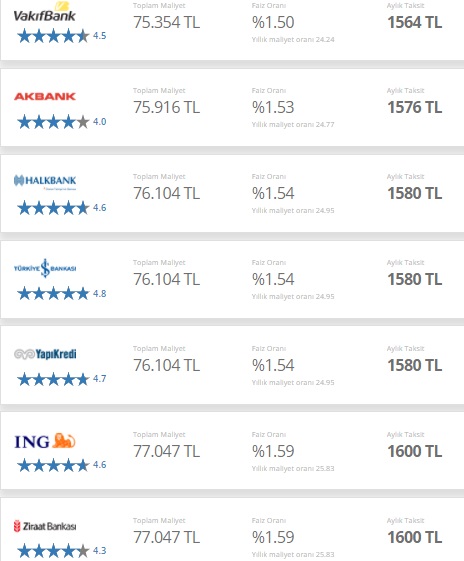This screenshot has width=464, height=561.
Task: Click the Ziraat Bankası logo
Action: coord(45,526)
